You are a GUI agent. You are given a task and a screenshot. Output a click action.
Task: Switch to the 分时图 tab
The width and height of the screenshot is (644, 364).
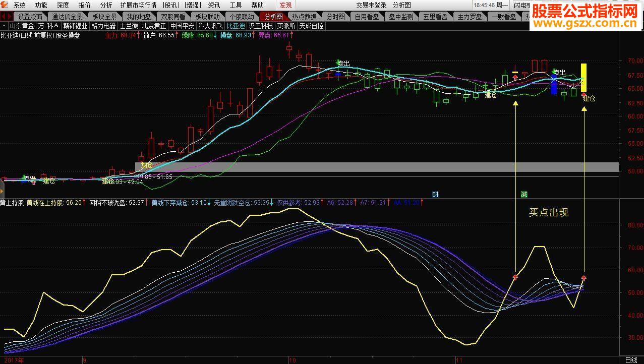coord(335,17)
